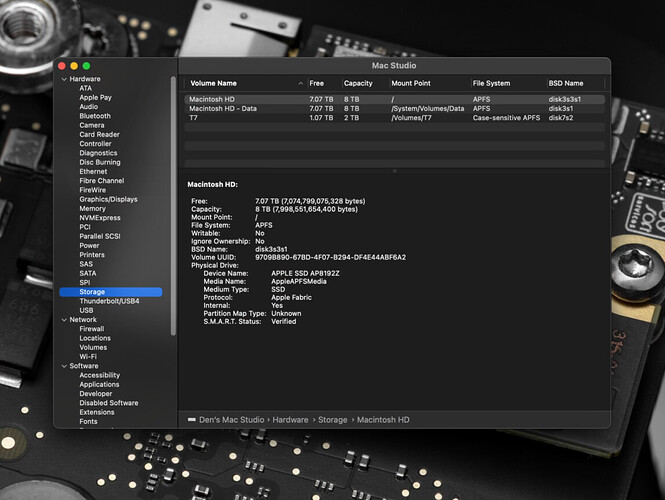Click the disk7s2 BSD name cell
Viewport: 665px width, 500px height.
pos(561,118)
